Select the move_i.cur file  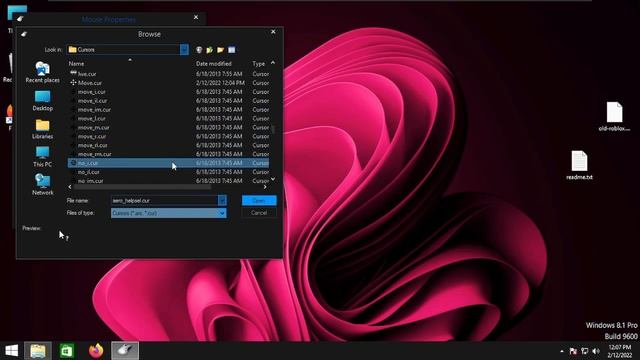tap(91, 92)
